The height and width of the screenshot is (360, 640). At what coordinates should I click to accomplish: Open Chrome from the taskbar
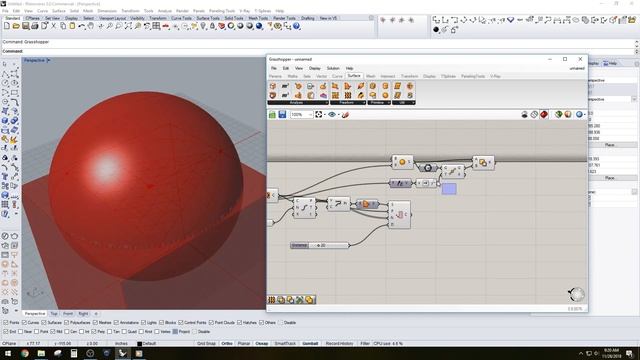tap(24, 353)
